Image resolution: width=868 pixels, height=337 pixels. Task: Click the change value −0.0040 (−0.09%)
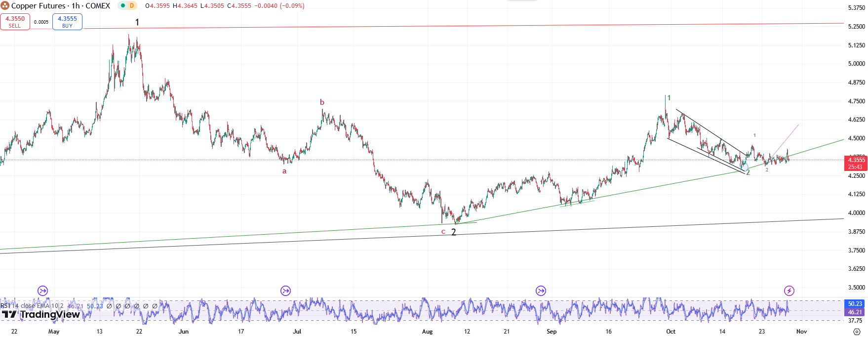click(279, 6)
